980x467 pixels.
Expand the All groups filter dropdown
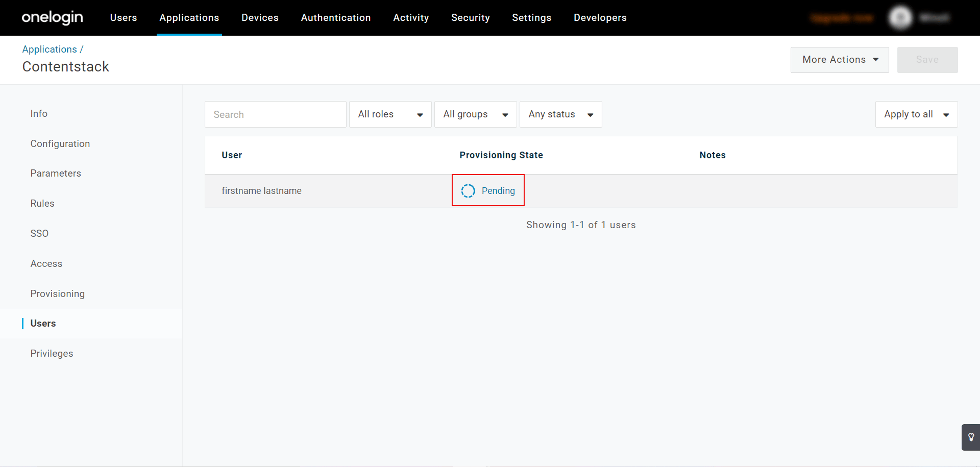[475, 114]
